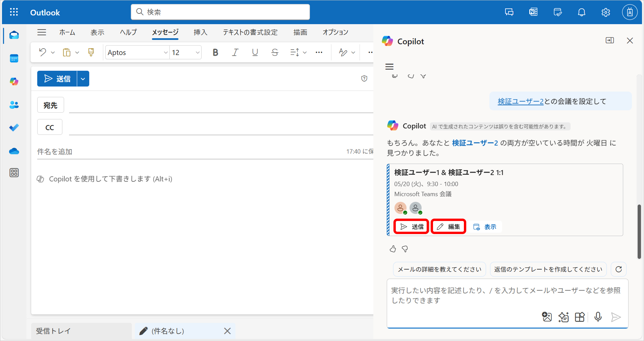Screen dimensions: 644x341
Task: Click 表示 in the meeting card
Action: pyautogui.click(x=485, y=227)
